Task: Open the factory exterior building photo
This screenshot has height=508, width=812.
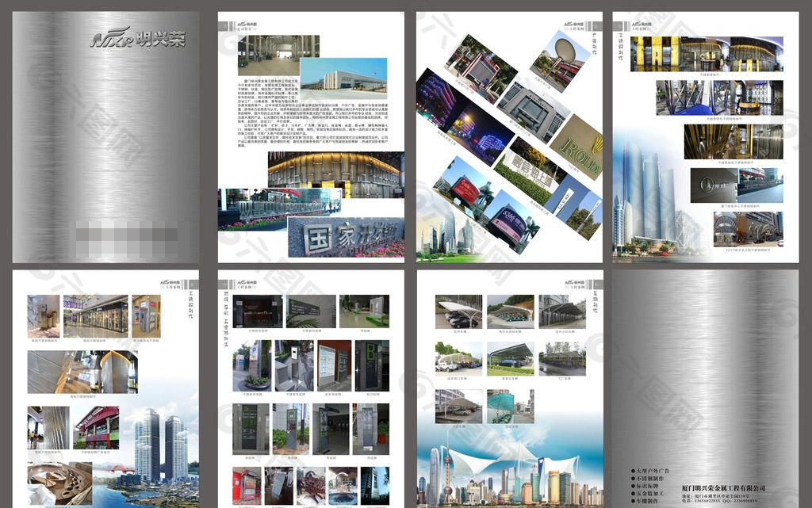Action: click(355, 74)
